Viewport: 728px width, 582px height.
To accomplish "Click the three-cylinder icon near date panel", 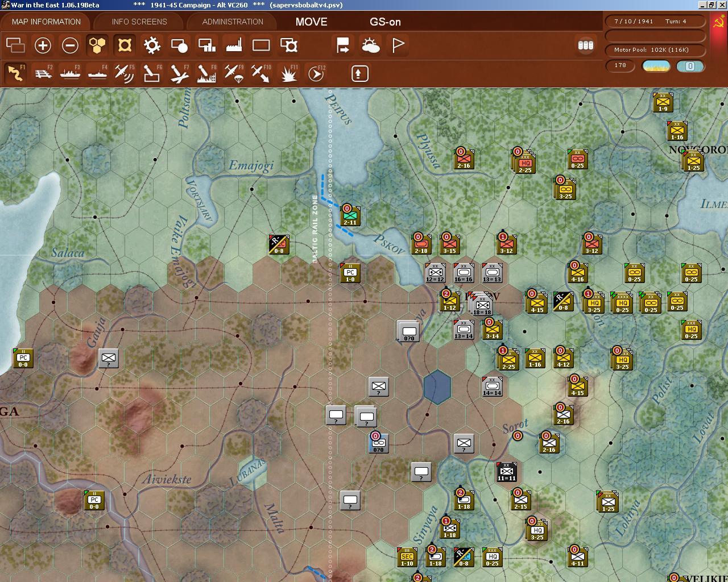I will (585, 45).
